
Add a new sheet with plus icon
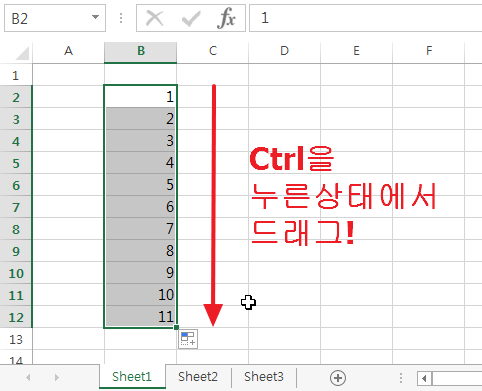[x=338, y=378]
